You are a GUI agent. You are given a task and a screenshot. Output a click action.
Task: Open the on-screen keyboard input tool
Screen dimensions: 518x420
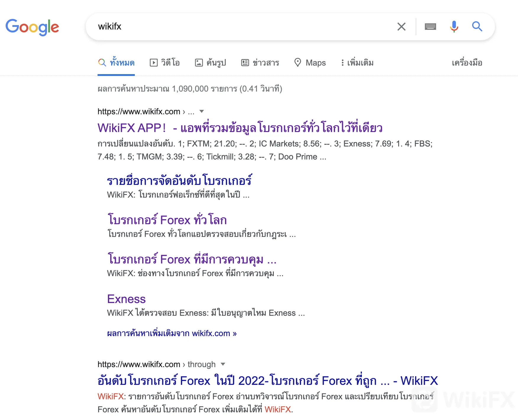(430, 27)
